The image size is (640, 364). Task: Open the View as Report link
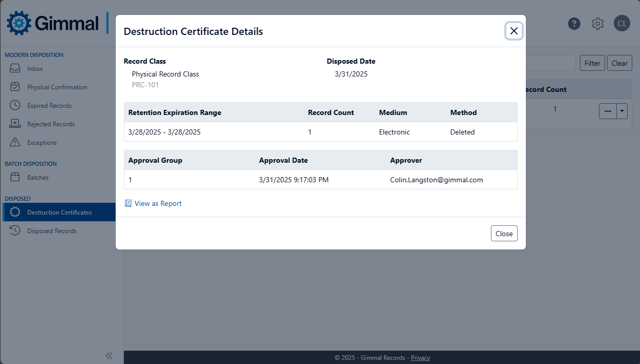click(158, 203)
